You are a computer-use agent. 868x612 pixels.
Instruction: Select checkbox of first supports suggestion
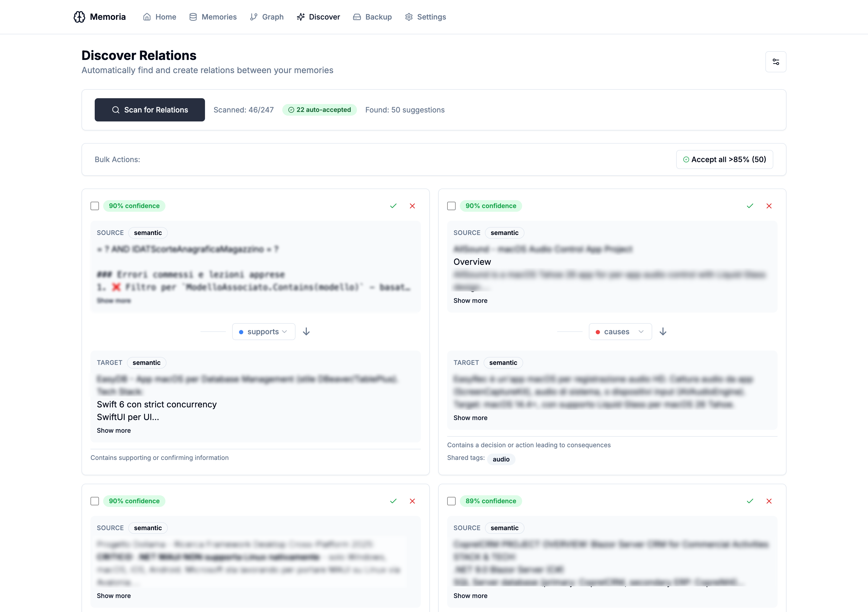(95, 206)
